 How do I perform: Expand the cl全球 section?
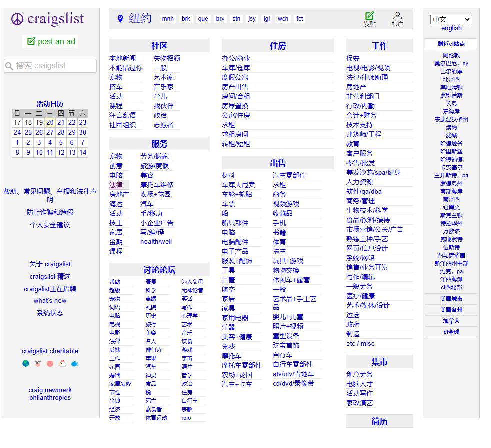click(451, 332)
